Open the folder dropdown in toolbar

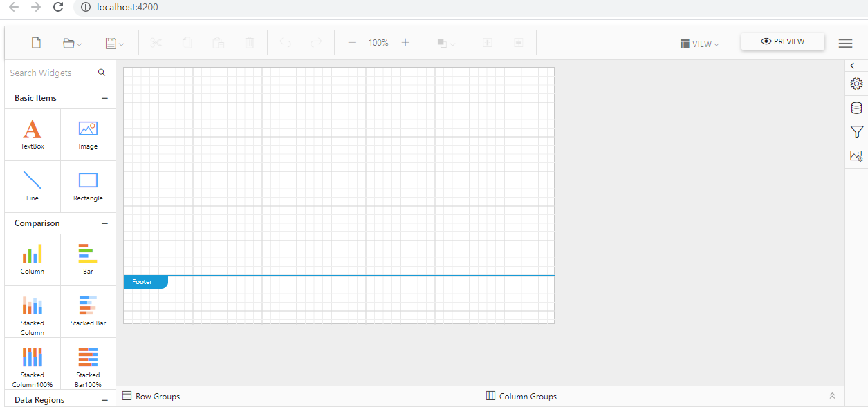tap(72, 44)
